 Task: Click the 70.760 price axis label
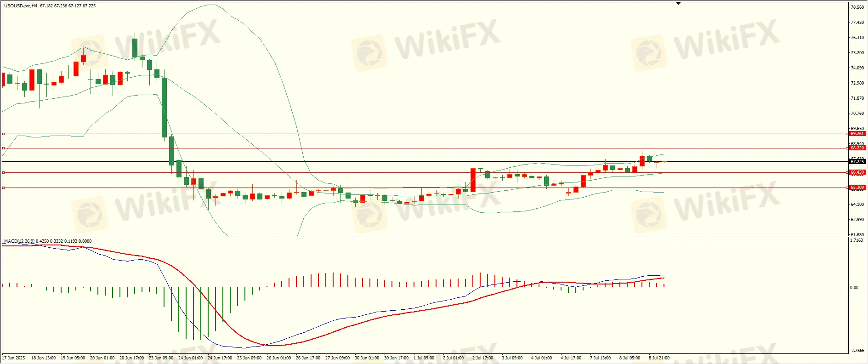[857, 114]
